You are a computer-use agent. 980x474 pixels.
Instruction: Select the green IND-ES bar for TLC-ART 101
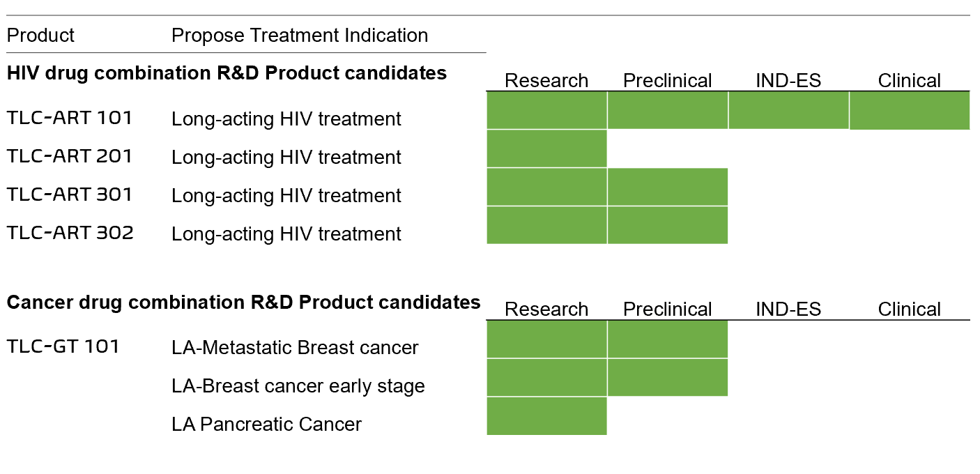(x=788, y=111)
